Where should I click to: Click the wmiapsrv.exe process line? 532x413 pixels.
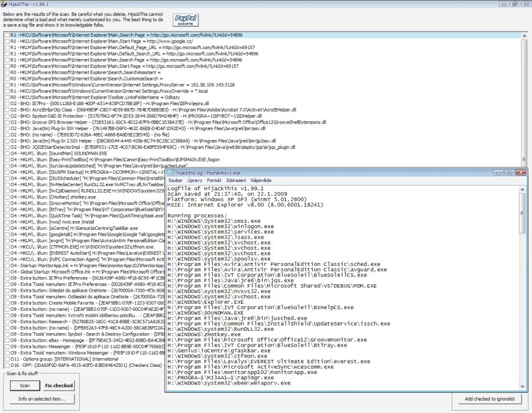click(x=229, y=383)
